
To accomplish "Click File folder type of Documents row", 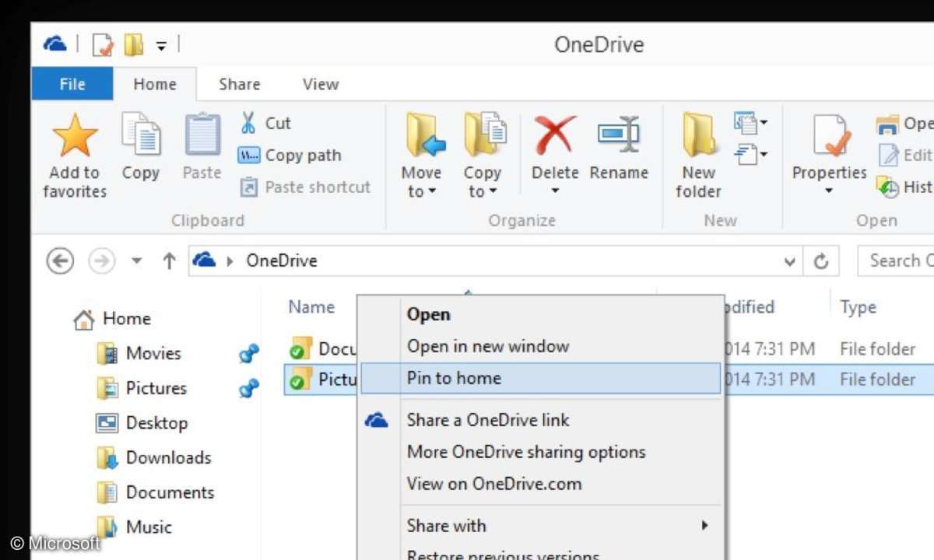I will (877, 349).
